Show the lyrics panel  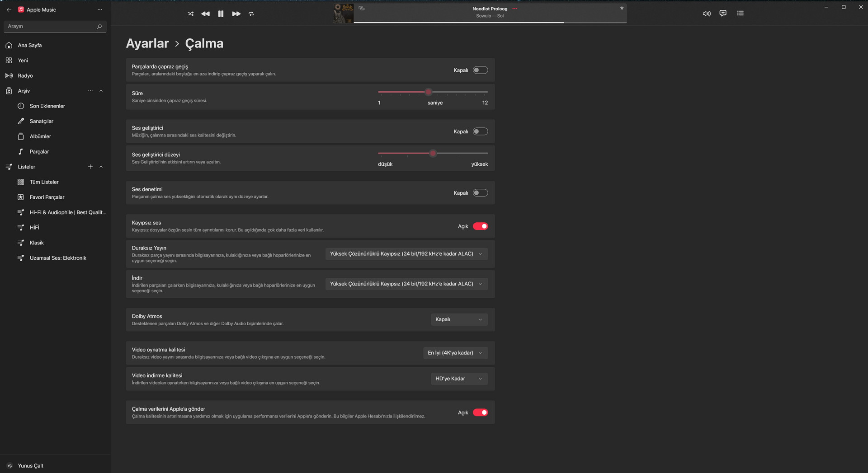click(x=723, y=13)
